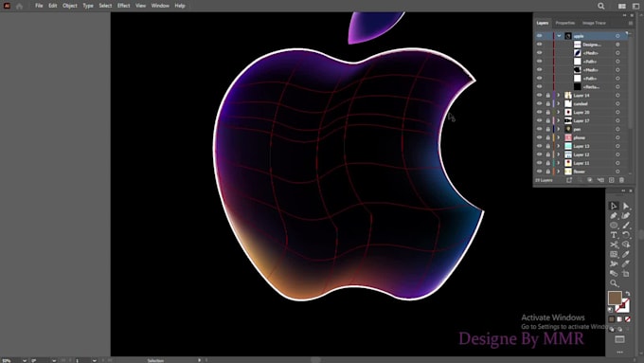Collapse the apple layer

tap(559, 36)
